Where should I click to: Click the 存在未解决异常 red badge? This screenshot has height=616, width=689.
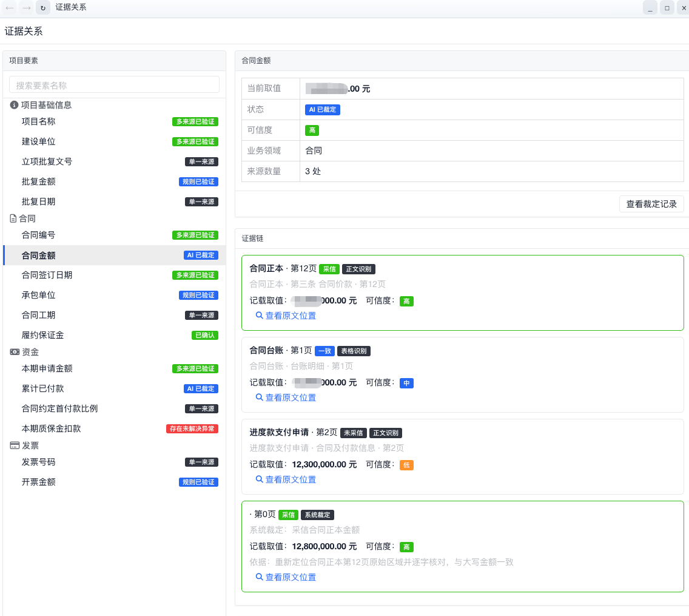pyautogui.click(x=192, y=428)
